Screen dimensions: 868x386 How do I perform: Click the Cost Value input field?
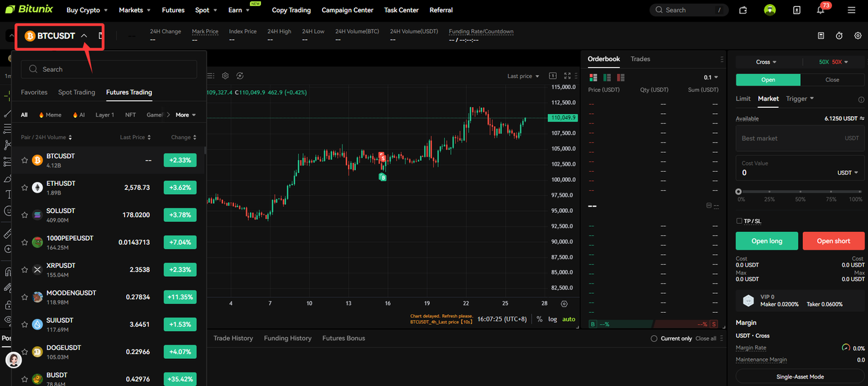(800, 168)
